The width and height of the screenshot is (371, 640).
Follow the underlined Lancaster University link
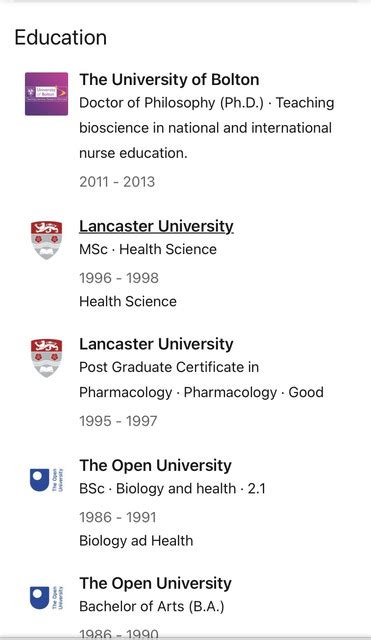(156, 226)
